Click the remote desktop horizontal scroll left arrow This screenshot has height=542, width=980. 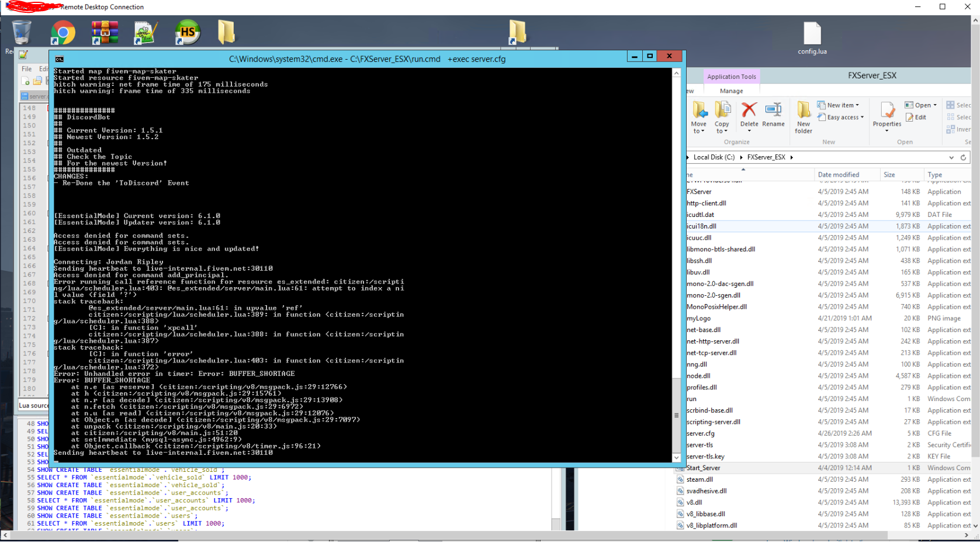[x=5, y=535]
